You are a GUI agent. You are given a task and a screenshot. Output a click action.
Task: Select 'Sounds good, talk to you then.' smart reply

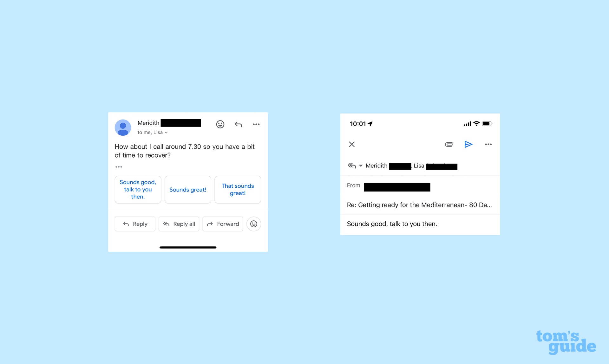(x=138, y=189)
